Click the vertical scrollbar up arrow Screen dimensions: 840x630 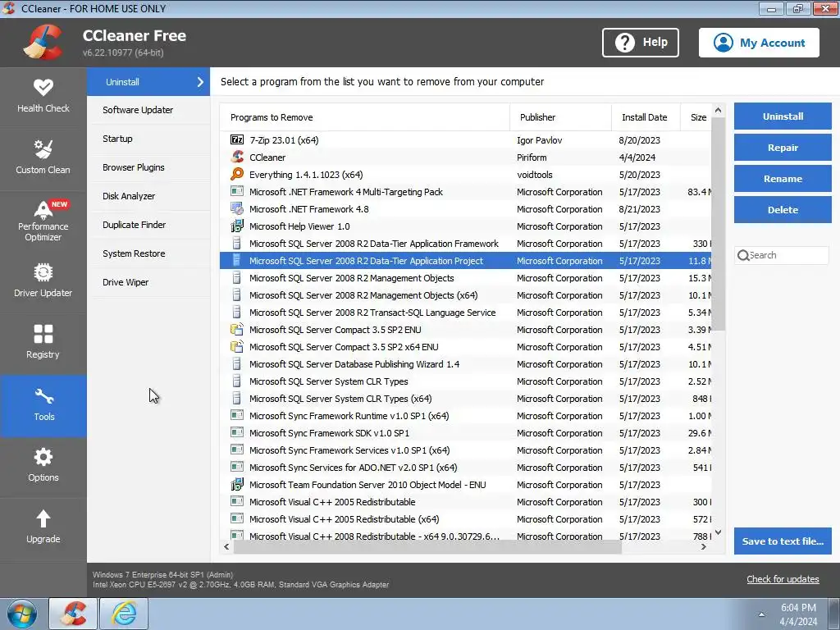pyautogui.click(x=718, y=110)
